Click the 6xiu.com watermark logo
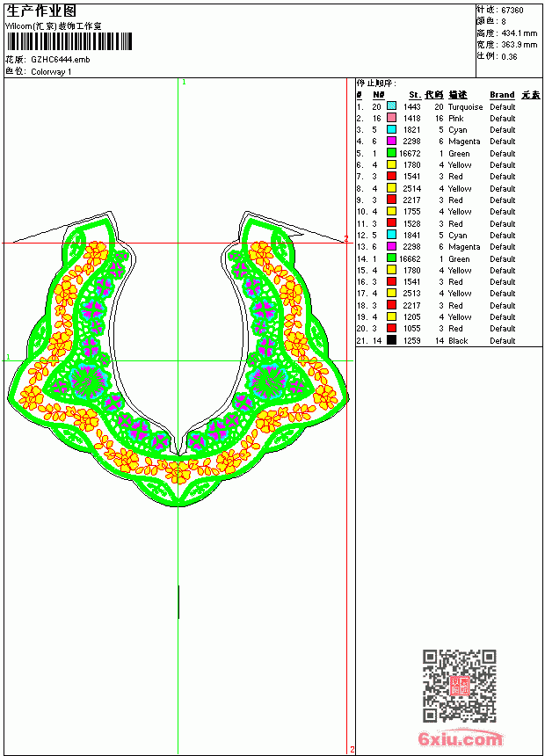Screen dimensions: 545x756 (460, 738)
